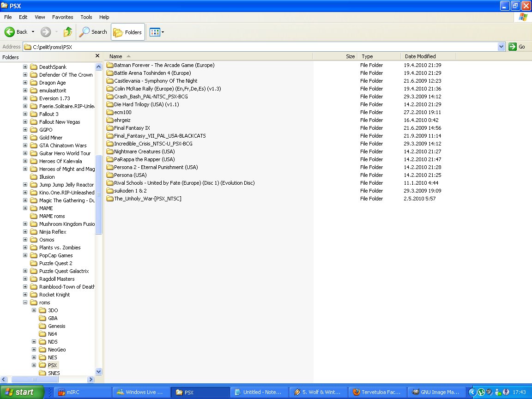Click the Back arrow icon
Image resolution: width=532 pixels, height=399 pixels.
click(10, 32)
